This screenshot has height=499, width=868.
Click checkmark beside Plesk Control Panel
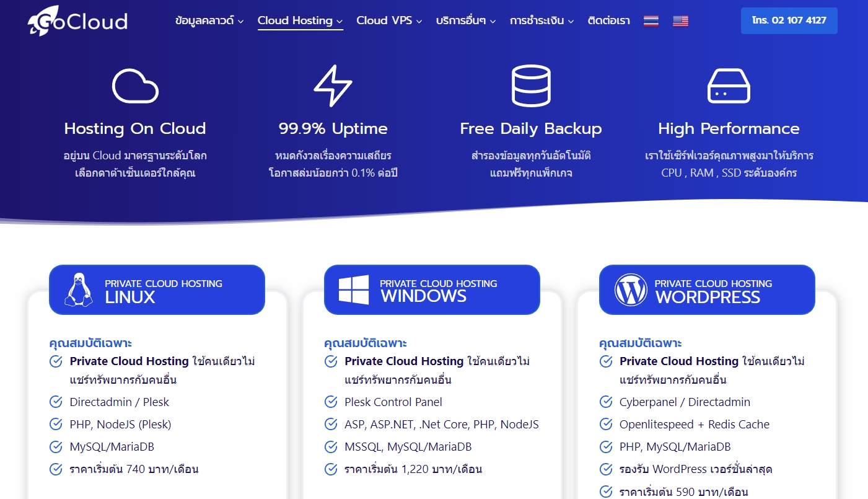coord(331,402)
